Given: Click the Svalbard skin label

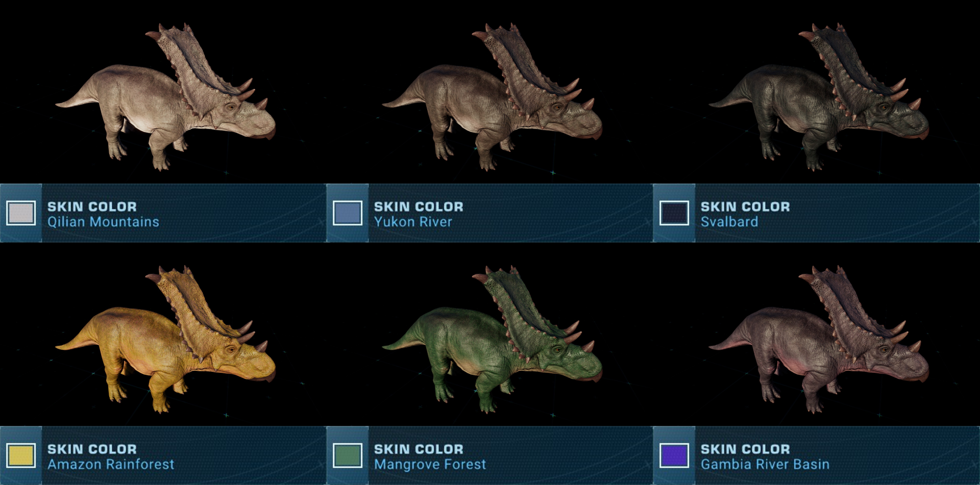Looking at the screenshot, I should pos(729,222).
